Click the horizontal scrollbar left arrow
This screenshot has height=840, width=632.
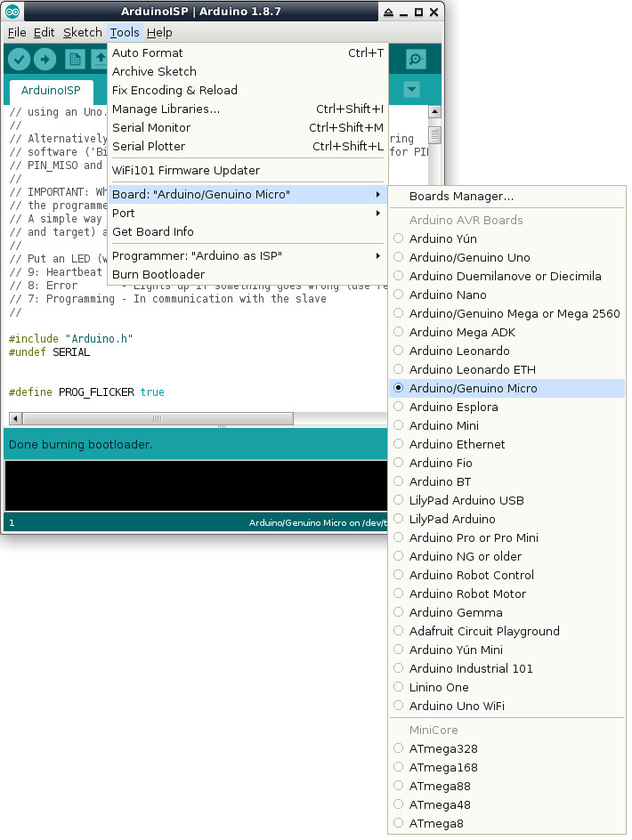coord(15,418)
